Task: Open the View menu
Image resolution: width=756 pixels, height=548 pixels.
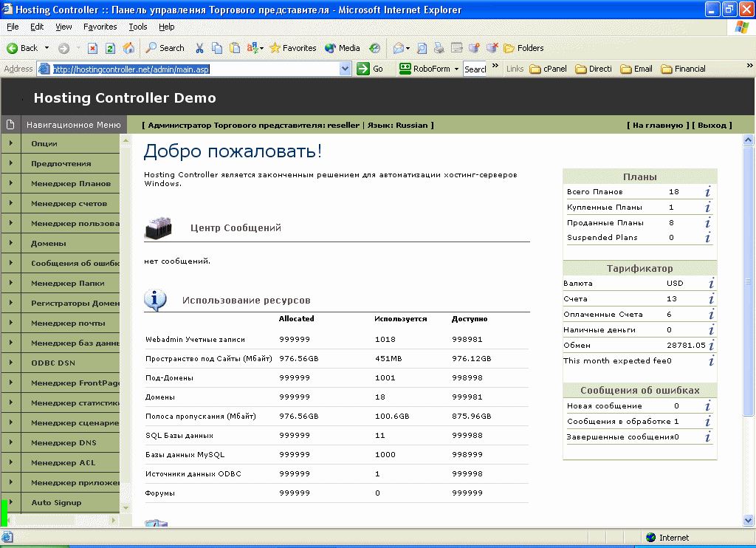Action: [63, 27]
